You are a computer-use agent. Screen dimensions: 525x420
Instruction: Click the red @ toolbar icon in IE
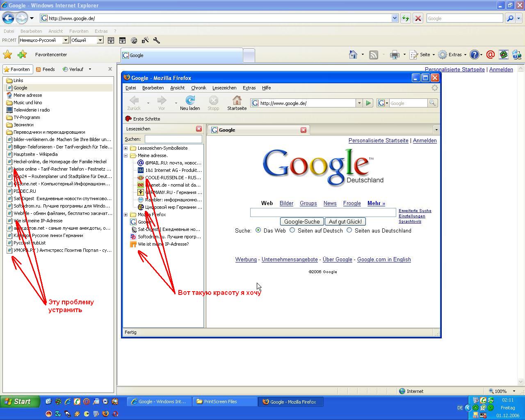click(x=490, y=55)
